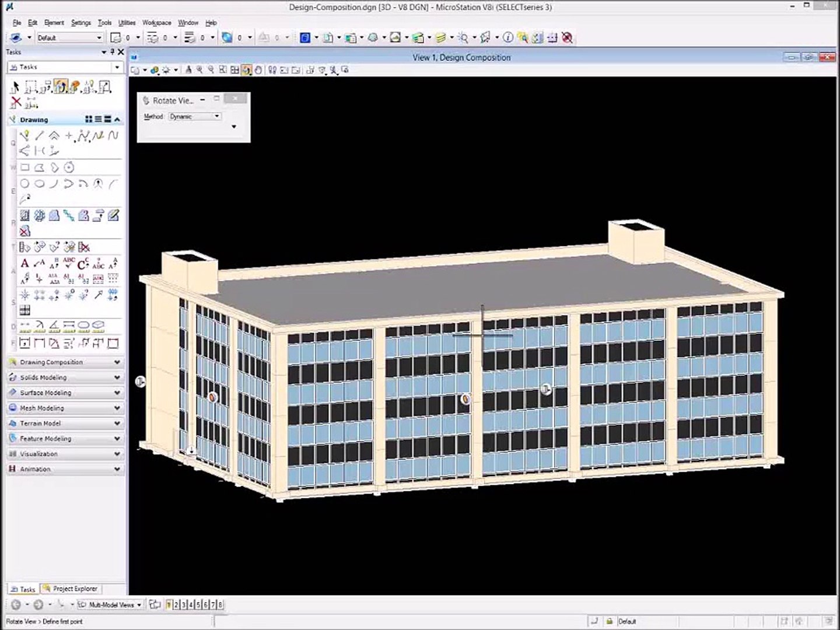Toggle view window 4

[x=191, y=605]
